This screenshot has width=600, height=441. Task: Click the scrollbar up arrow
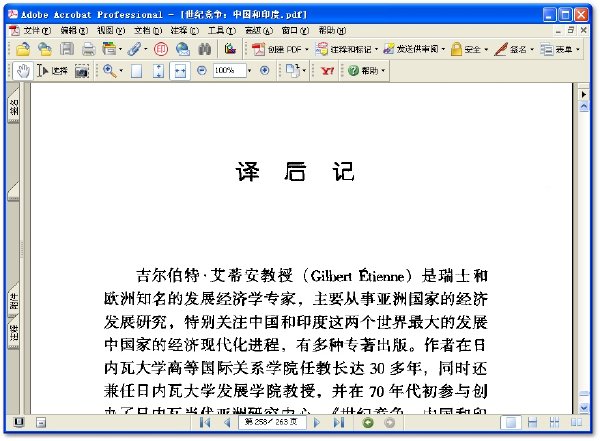point(584,107)
